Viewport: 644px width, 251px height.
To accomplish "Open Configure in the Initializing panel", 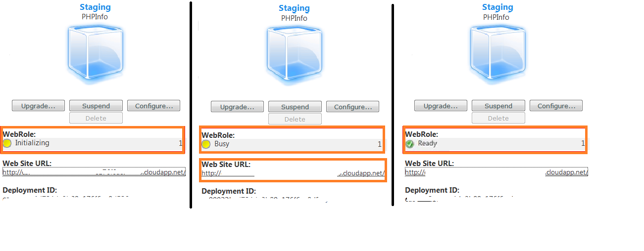I will (x=154, y=106).
